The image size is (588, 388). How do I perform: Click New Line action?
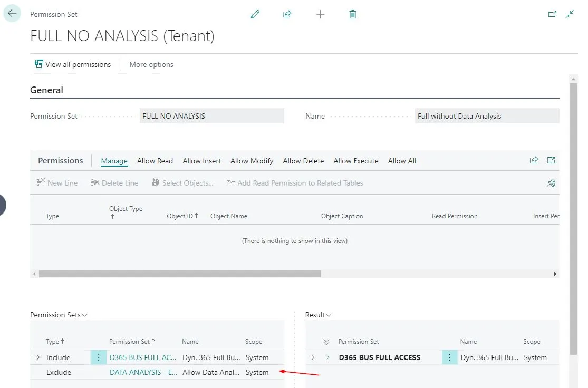pos(57,183)
